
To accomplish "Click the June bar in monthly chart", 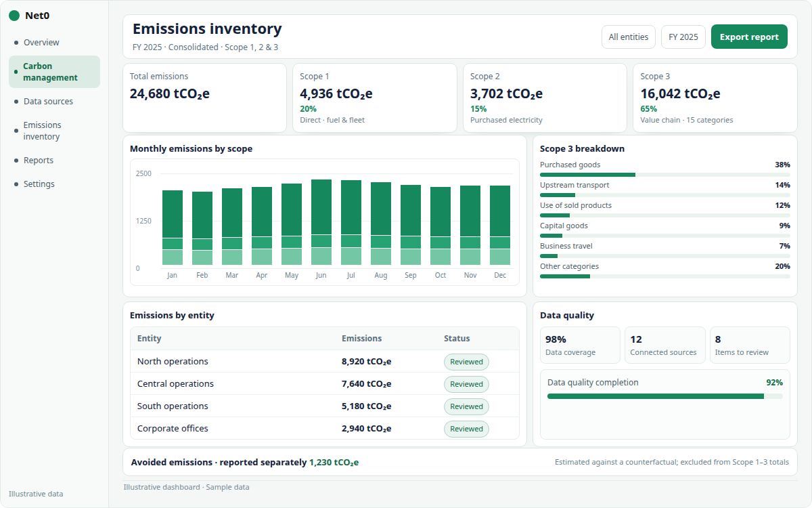I will (x=321, y=222).
